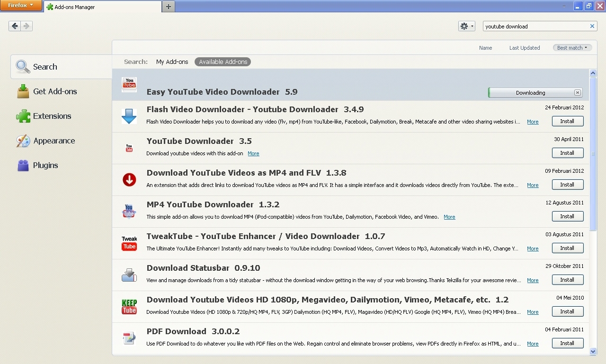606x364 pixels.
Task: Open More link for YouTube Downloader 3.5
Action: 253,154
